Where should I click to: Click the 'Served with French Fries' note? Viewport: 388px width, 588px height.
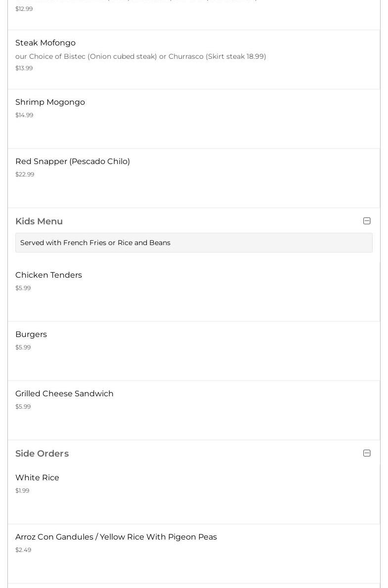[95, 243]
